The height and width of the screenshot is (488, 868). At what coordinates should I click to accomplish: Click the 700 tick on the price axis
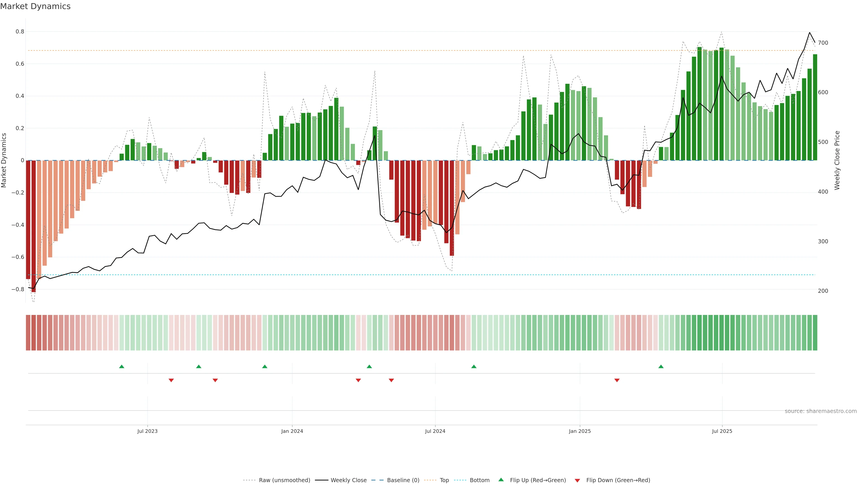(823, 43)
